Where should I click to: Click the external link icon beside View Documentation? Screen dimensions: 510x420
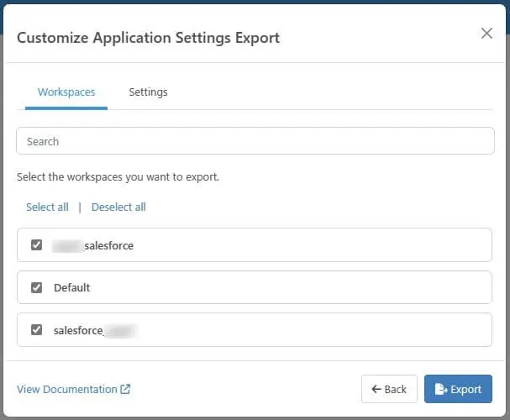[126, 390]
